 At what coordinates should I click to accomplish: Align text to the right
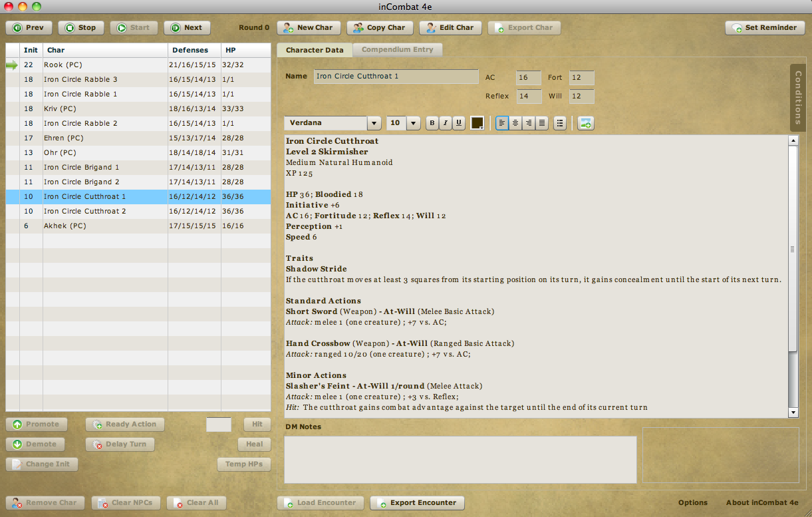click(x=529, y=123)
